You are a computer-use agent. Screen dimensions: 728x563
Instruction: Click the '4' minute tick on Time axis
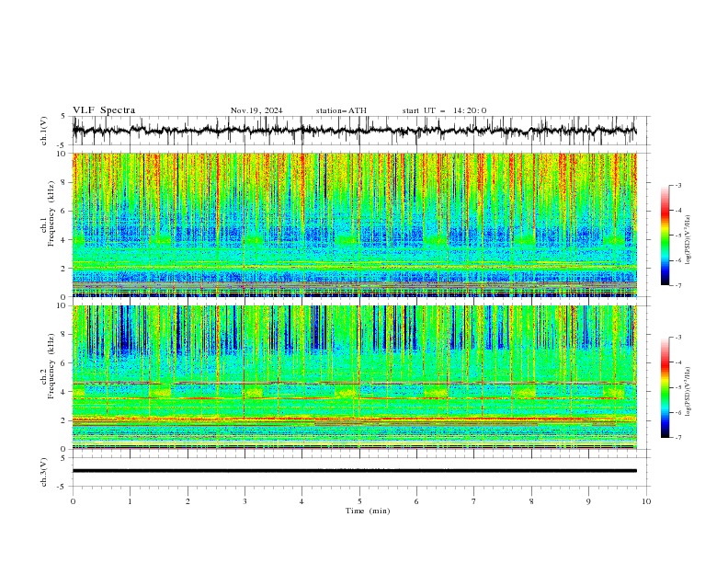pos(301,501)
